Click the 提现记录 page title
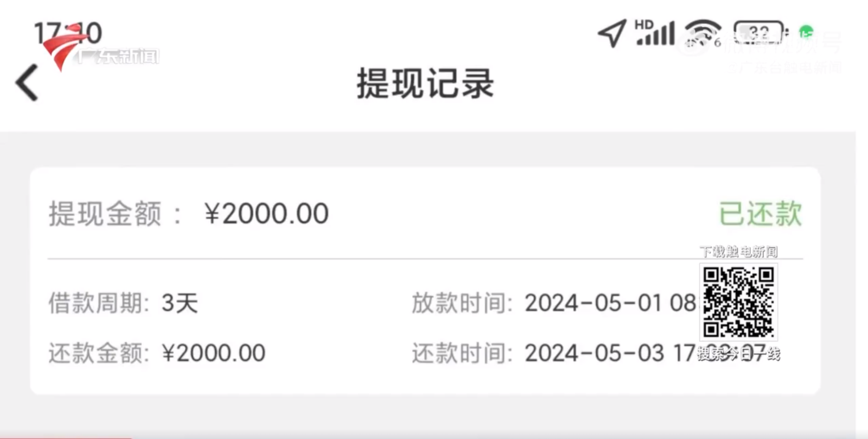Viewport: 868px width, 439px height. point(425,84)
